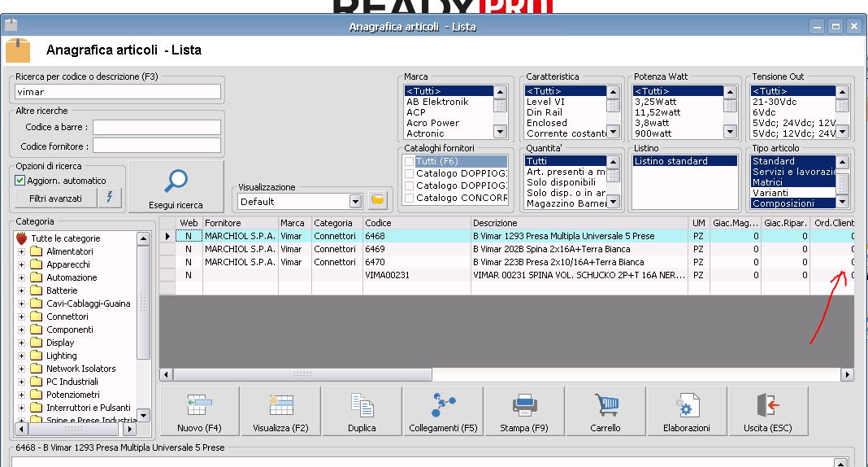Check the Tutti (F6) catalog checkbox
Image resolution: width=868 pixels, height=467 pixels.
[410, 162]
